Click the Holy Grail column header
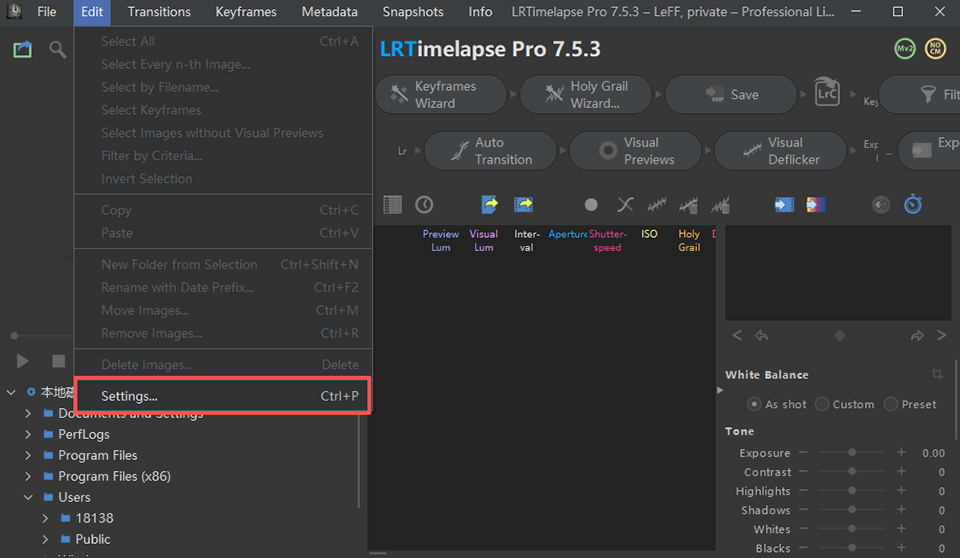Viewport: 960px width, 558px height. 689,241
